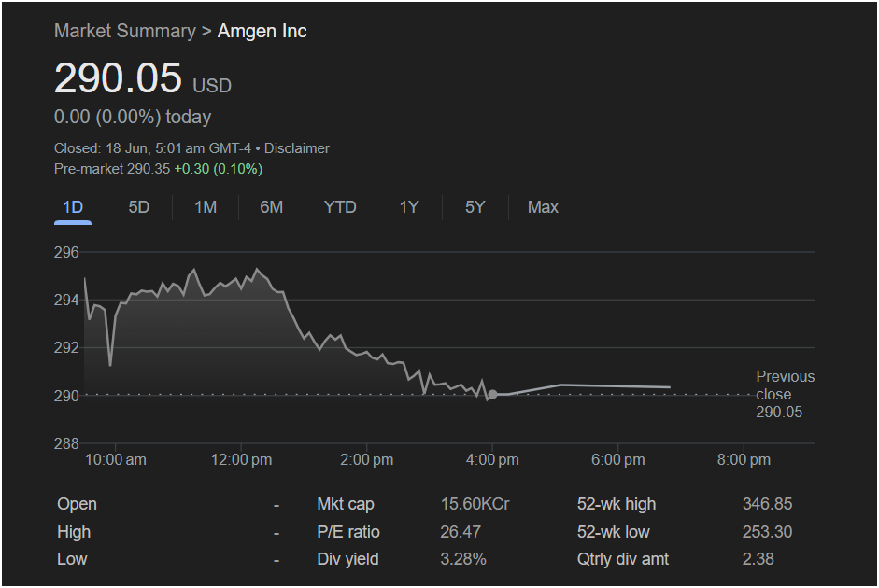Click the Qtrly div amt label
Image resolution: width=879 pixels, height=588 pixels.
623,559
